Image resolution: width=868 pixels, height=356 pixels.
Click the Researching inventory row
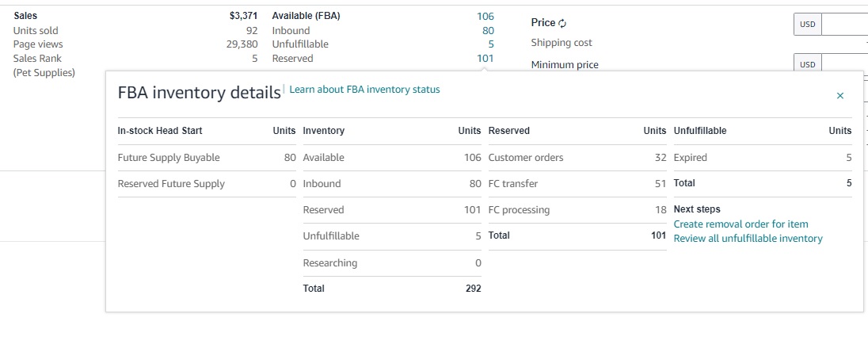click(392, 263)
